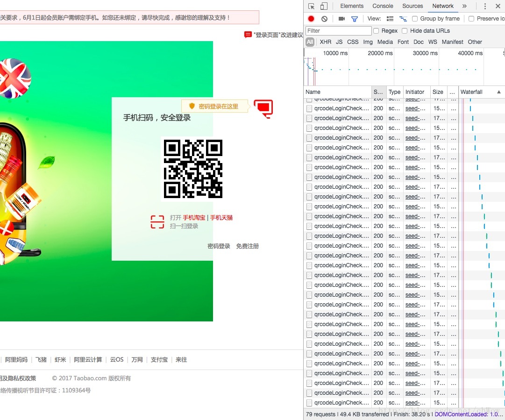Click the taobao login QR code
This screenshot has height=420, width=505.
pyautogui.click(x=193, y=169)
